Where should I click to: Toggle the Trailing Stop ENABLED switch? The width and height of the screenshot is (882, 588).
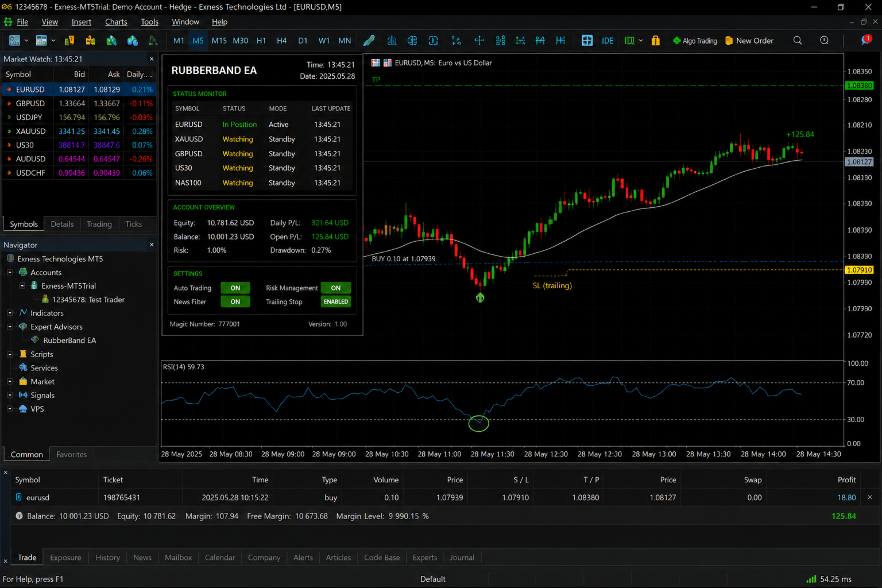click(336, 301)
